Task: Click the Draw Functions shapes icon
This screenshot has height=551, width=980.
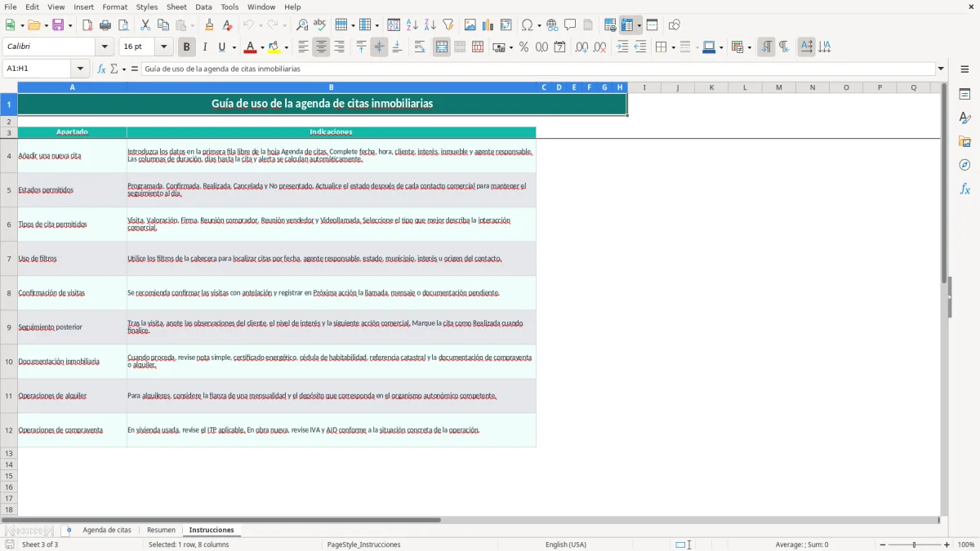Action: [x=674, y=25]
